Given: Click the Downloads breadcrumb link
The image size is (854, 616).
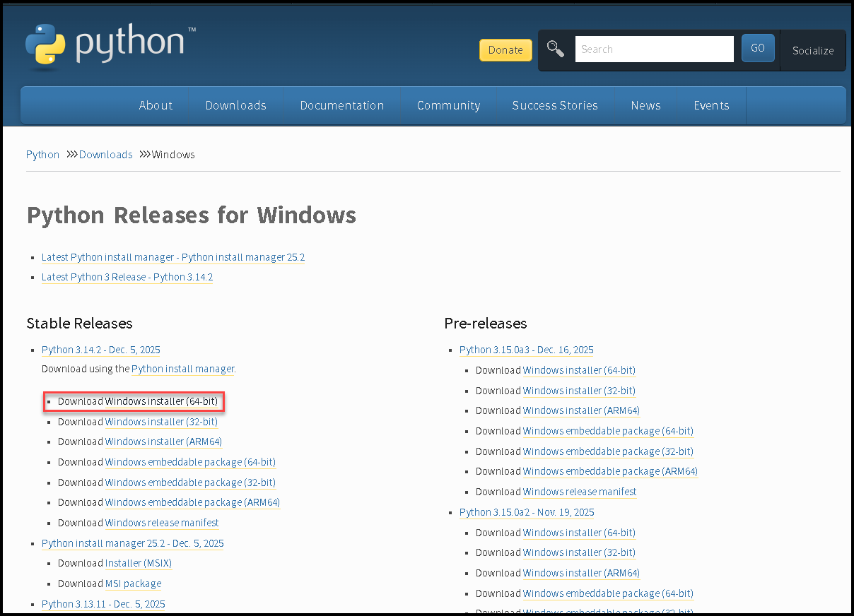Looking at the screenshot, I should point(105,155).
